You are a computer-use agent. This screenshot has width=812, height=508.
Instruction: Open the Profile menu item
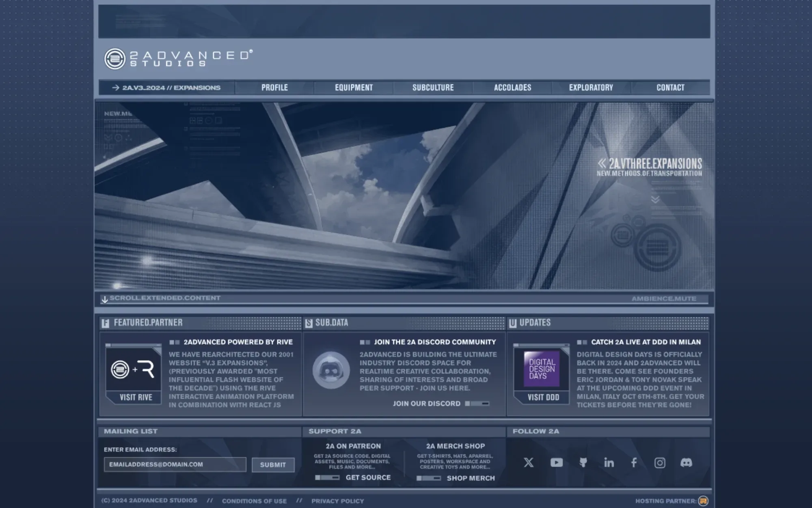(274, 87)
